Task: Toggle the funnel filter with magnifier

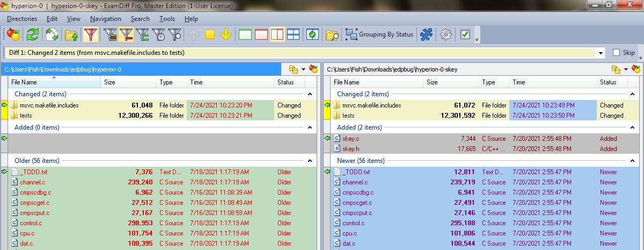Action: click(175, 34)
